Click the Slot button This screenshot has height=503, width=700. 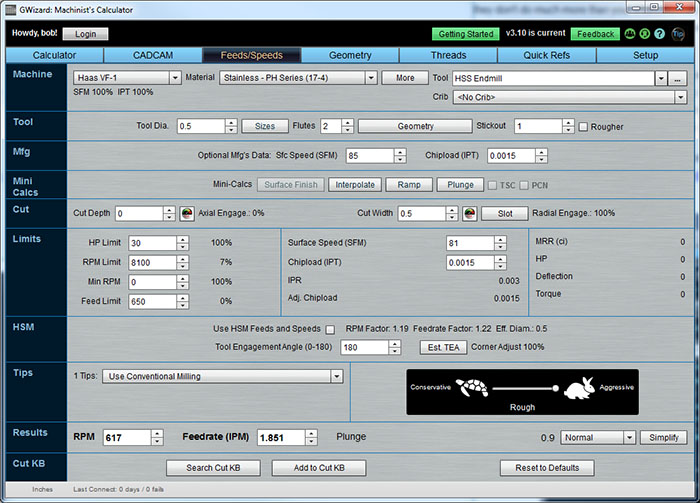[x=505, y=214]
